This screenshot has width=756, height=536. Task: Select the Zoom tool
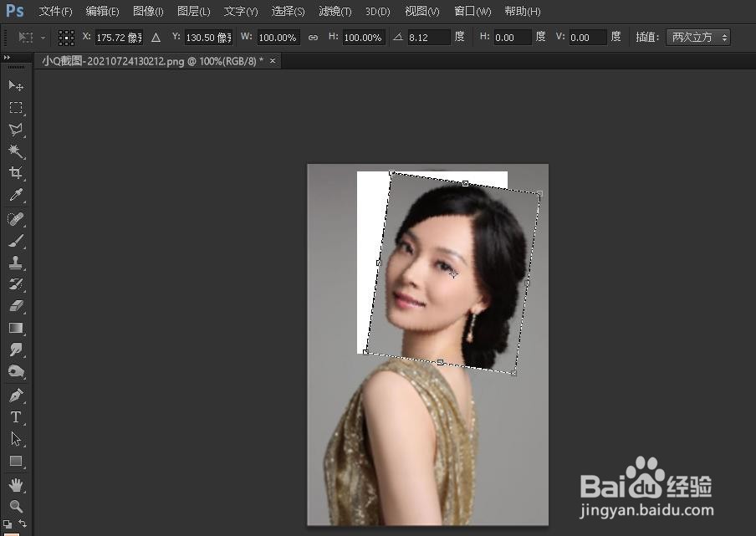click(x=17, y=505)
